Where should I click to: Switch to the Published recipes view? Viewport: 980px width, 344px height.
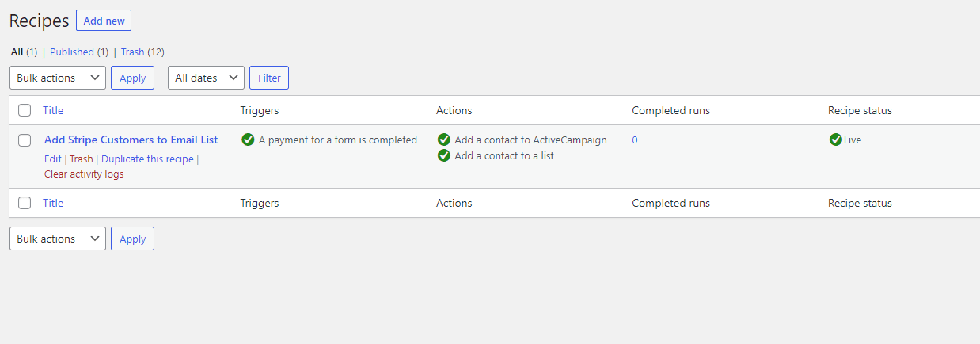[x=72, y=52]
